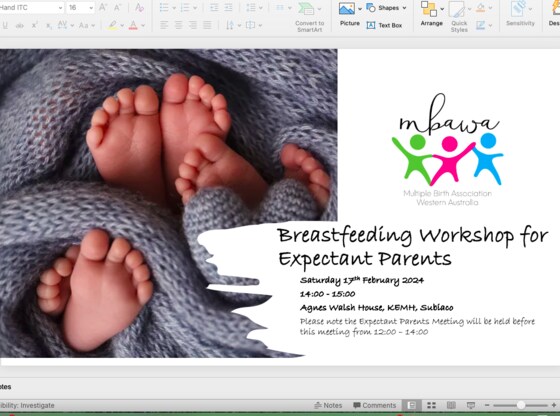
Task: Open the font color dropdown arrow
Action: click(143, 26)
